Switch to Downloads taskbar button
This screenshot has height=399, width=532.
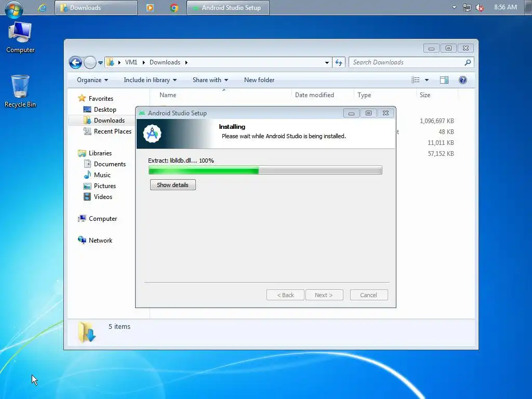(96, 7)
